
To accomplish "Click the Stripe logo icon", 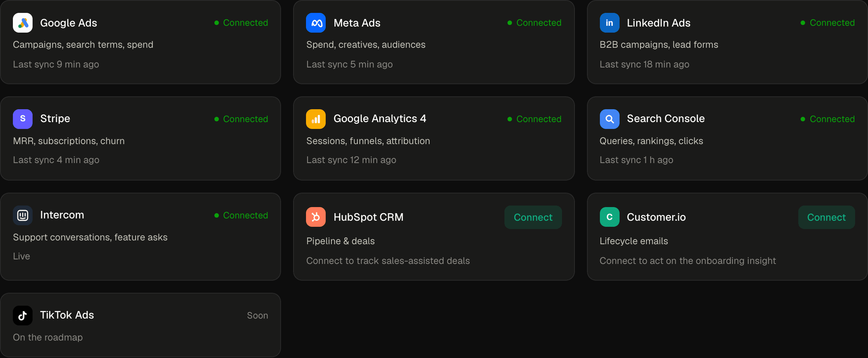I will click(x=23, y=119).
